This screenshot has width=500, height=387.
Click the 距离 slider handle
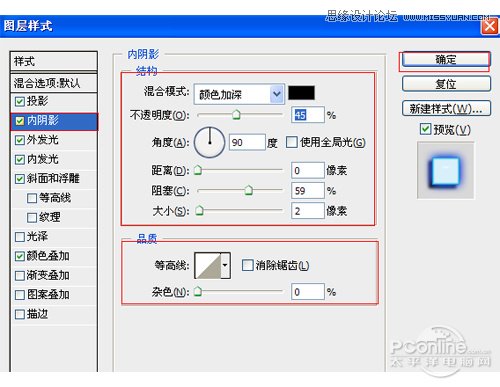click(x=198, y=170)
